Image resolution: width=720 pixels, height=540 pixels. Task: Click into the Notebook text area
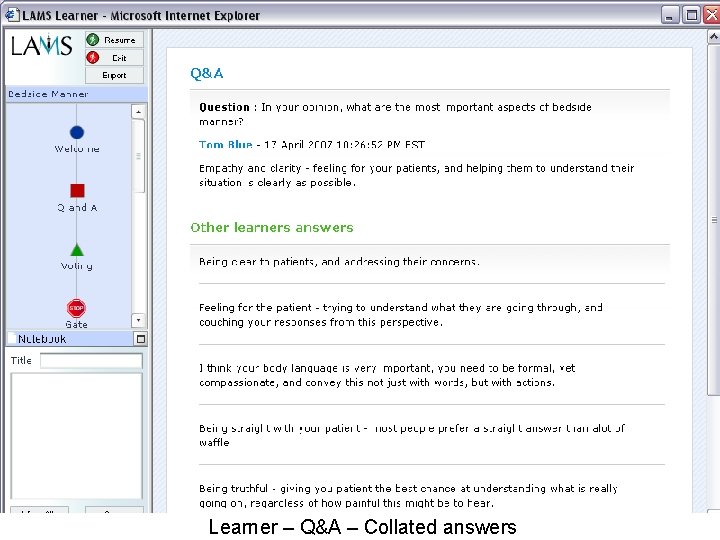(x=77, y=435)
